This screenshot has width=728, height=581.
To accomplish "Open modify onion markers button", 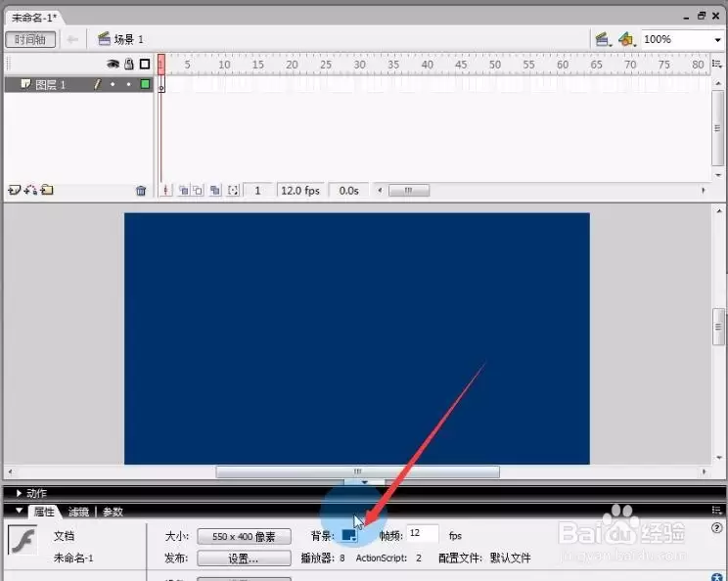I will point(233,191).
